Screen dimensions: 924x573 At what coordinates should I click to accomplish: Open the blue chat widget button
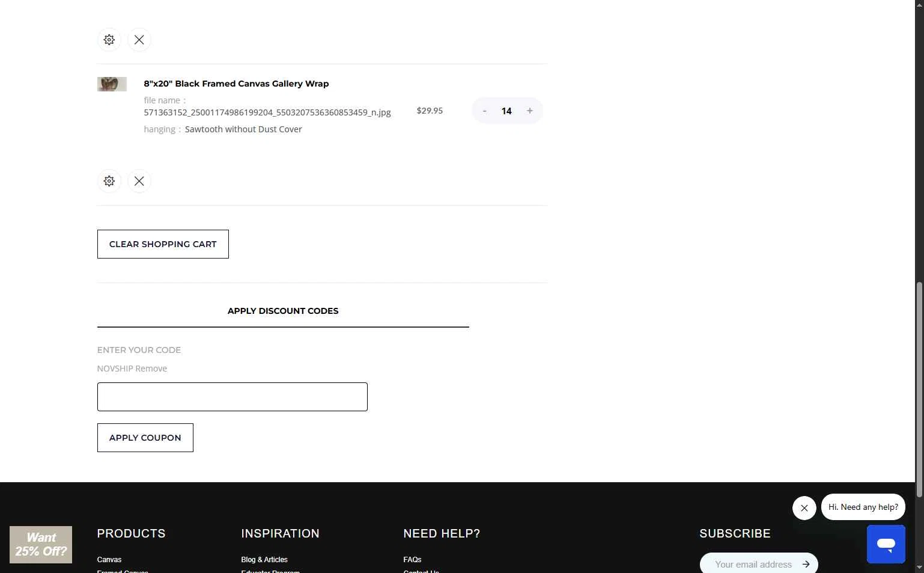pos(886,544)
